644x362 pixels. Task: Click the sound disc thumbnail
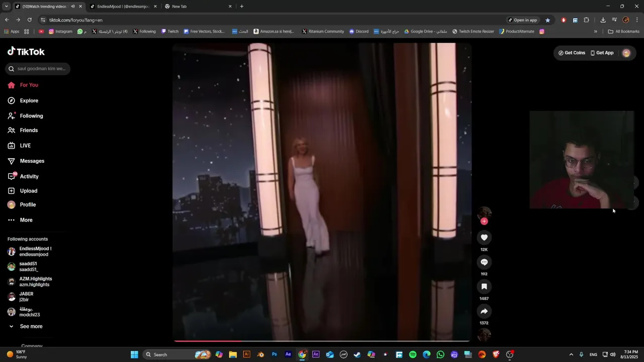click(484, 335)
